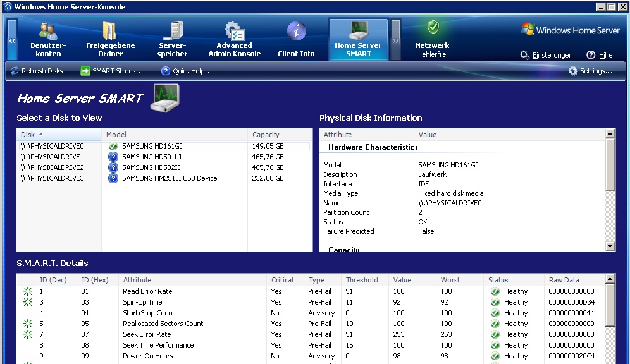Sort SMART details by ID (Dec)
This screenshot has width=630, height=364.
[x=56, y=280]
